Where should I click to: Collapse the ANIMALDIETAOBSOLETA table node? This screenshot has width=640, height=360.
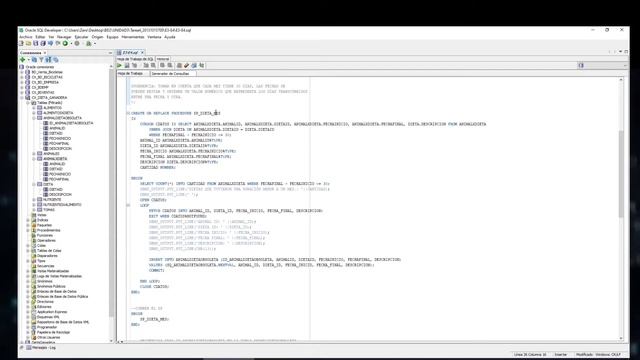(34, 118)
